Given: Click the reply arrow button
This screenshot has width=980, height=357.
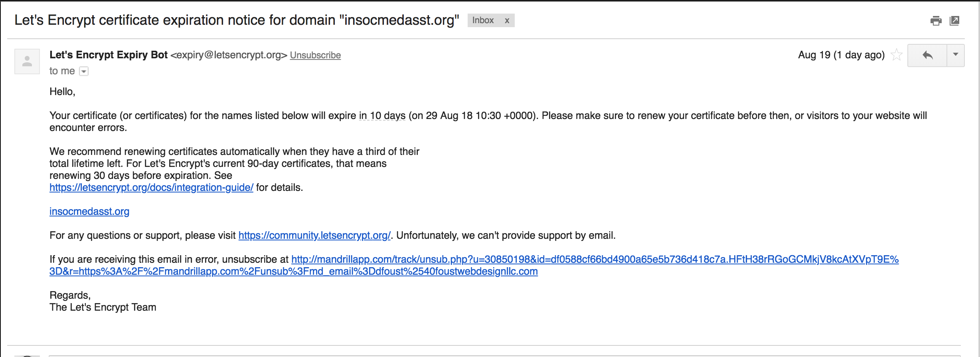Looking at the screenshot, I should [x=927, y=55].
